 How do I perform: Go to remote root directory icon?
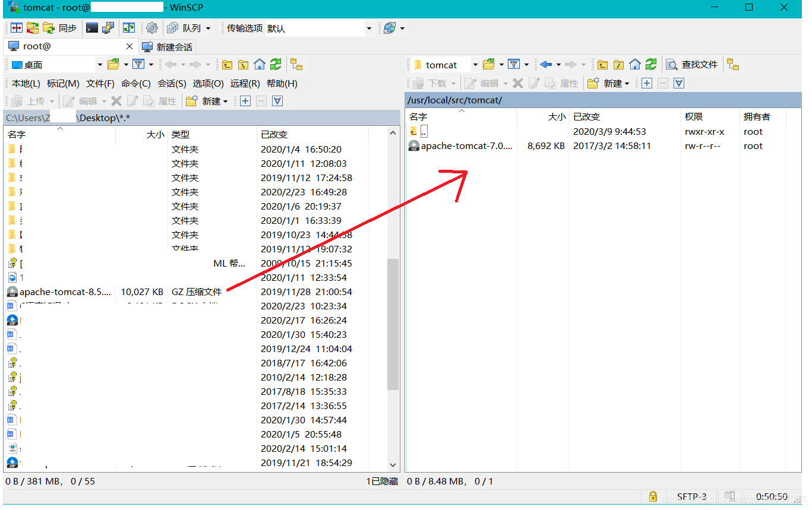pos(619,64)
